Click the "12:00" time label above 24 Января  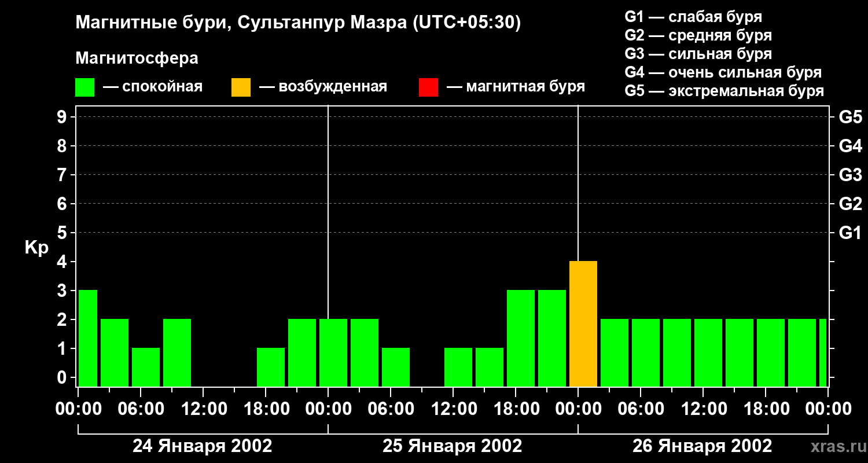click(x=203, y=409)
